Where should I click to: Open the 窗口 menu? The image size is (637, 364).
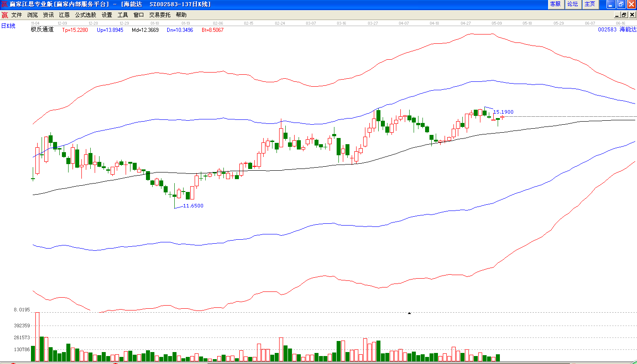click(138, 15)
